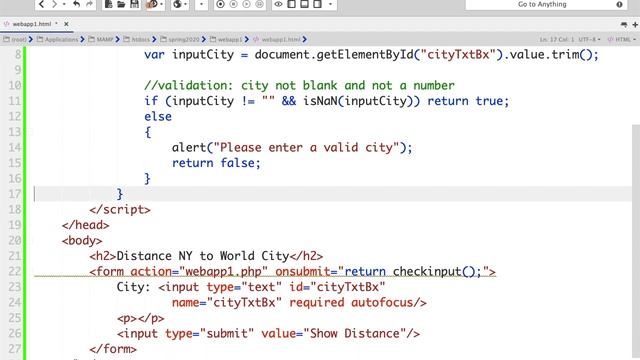Click the closing </script> tag
640x360 pixels.
[120, 210]
